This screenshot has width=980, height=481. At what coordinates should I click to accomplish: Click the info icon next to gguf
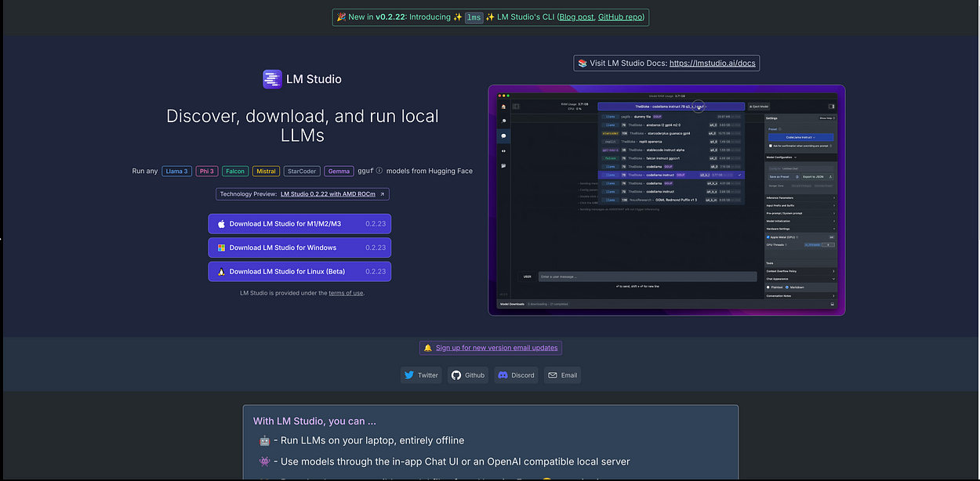379,171
